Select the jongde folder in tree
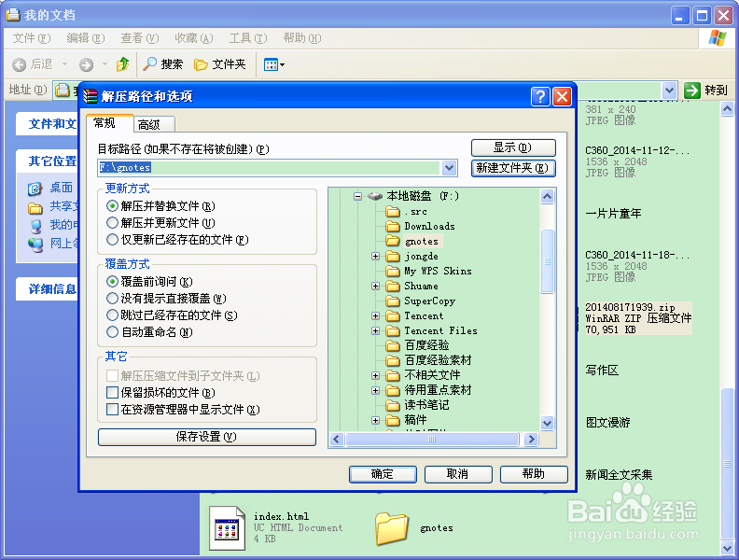This screenshot has width=739, height=560. click(x=411, y=257)
